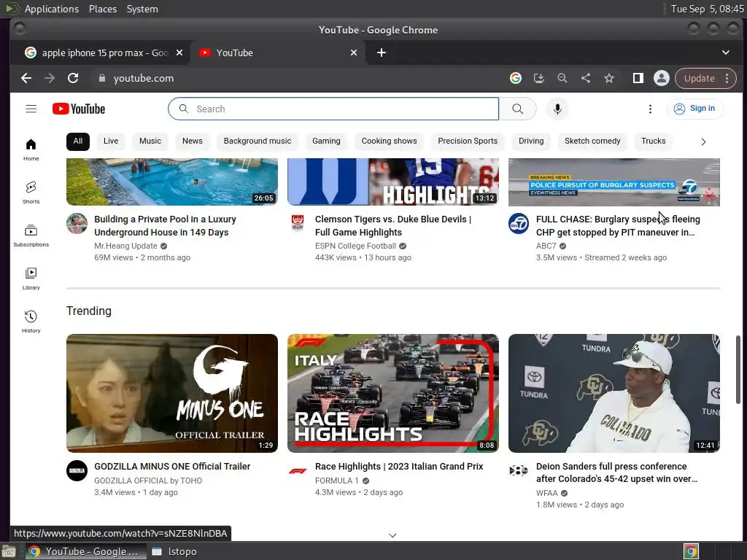Toggle the Chrome side panel
The image size is (747, 560).
coord(638,78)
